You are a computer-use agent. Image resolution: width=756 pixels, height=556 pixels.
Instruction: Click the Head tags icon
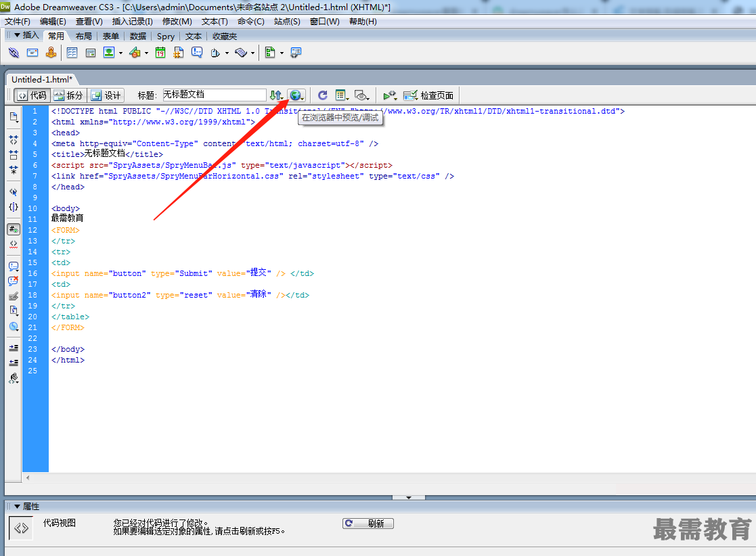point(215,53)
